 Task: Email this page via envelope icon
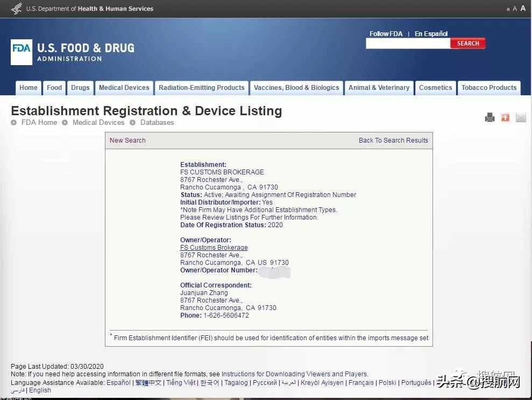click(521, 117)
